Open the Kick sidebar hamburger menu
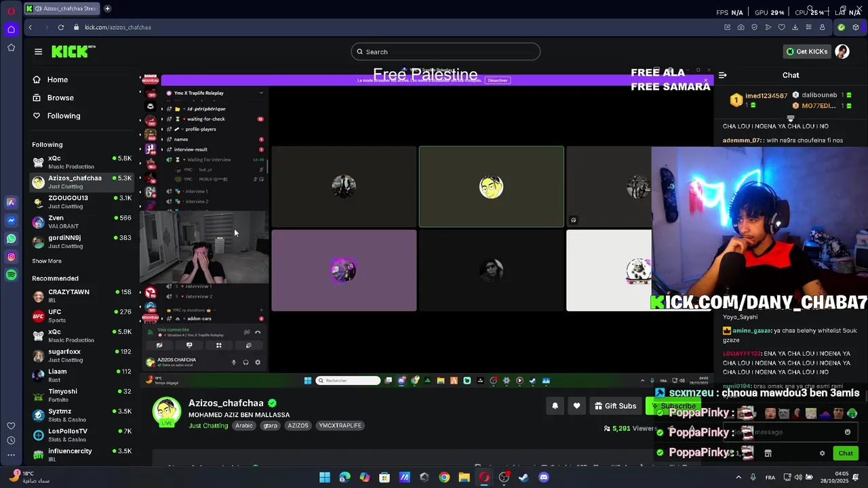This screenshot has height=488, width=868. (x=38, y=52)
